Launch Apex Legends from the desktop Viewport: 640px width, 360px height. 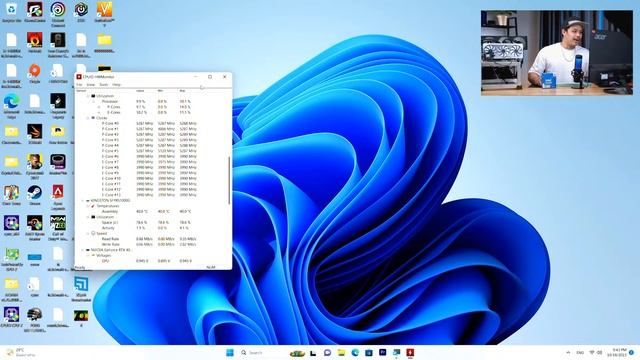pyautogui.click(x=58, y=196)
